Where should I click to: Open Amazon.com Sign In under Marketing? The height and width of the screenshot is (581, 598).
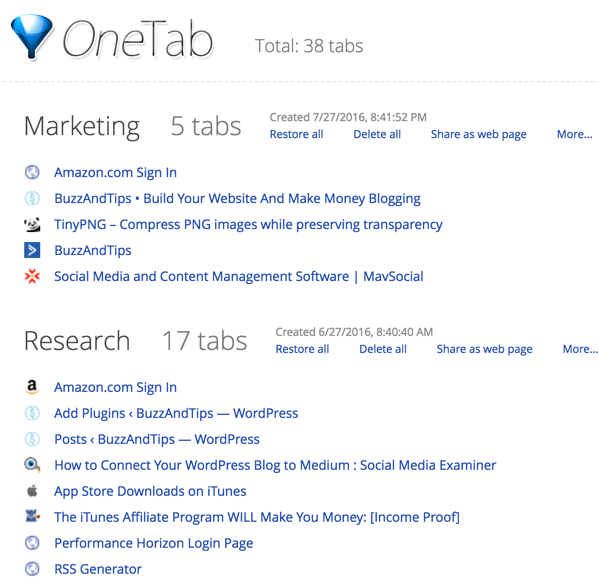pos(115,172)
